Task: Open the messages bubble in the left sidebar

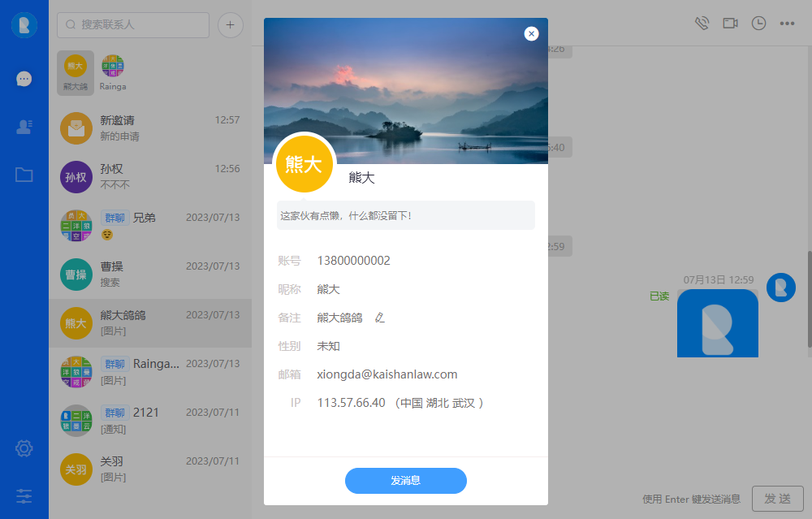Action: pos(24,79)
